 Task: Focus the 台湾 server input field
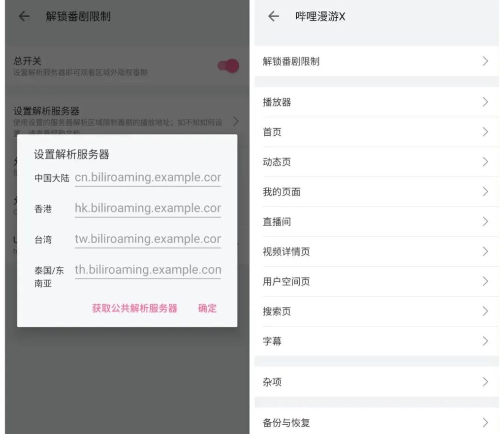[x=148, y=239]
